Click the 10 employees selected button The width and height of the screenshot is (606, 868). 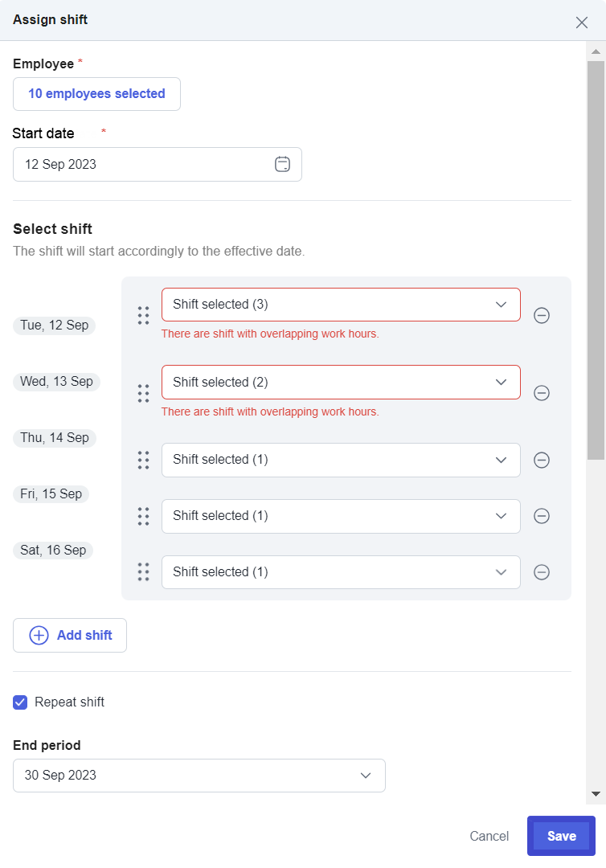[96, 94]
